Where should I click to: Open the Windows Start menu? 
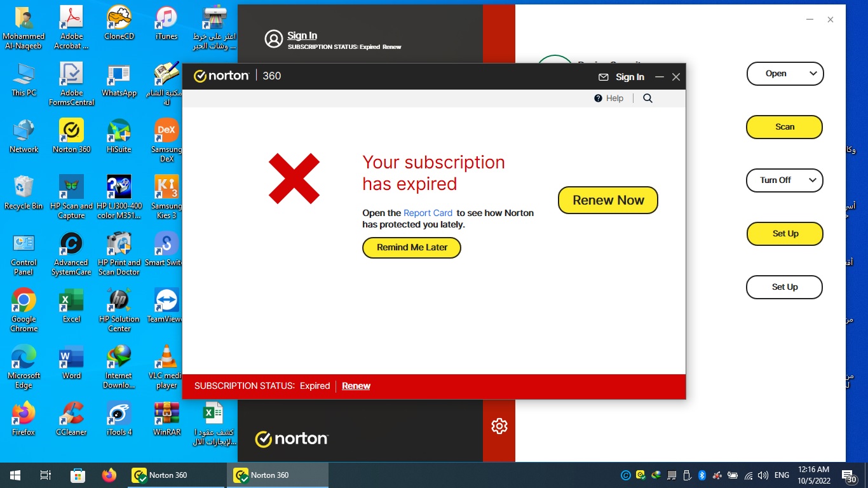point(15,475)
